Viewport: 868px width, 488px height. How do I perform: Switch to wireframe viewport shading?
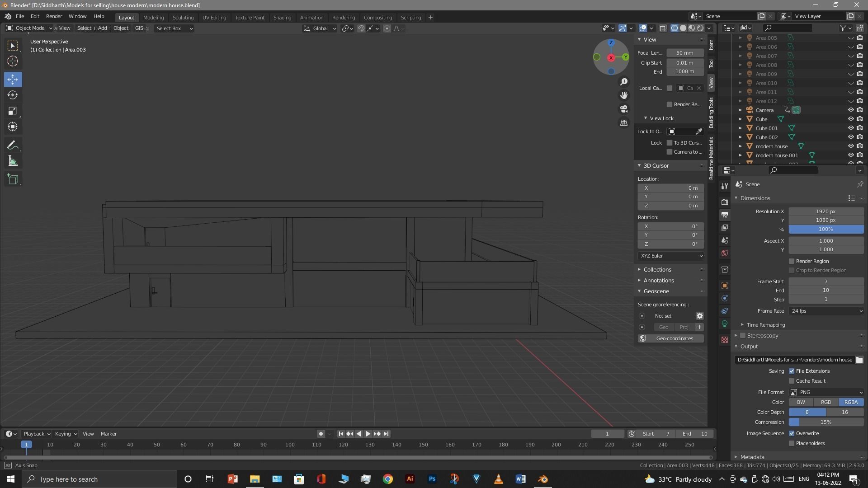pos(675,28)
